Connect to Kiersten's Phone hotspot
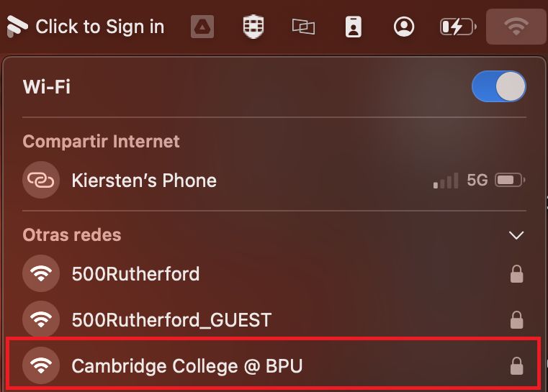This screenshot has height=392, width=548. pyautogui.click(x=144, y=180)
